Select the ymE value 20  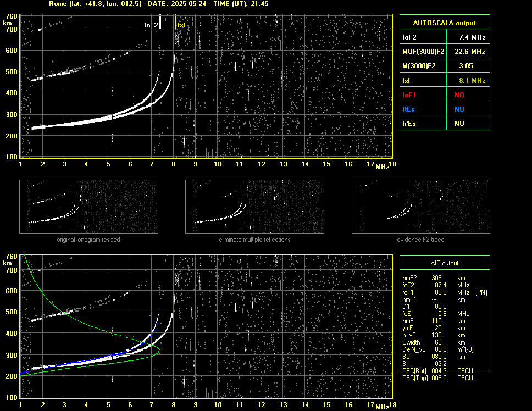click(x=439, y=328)
